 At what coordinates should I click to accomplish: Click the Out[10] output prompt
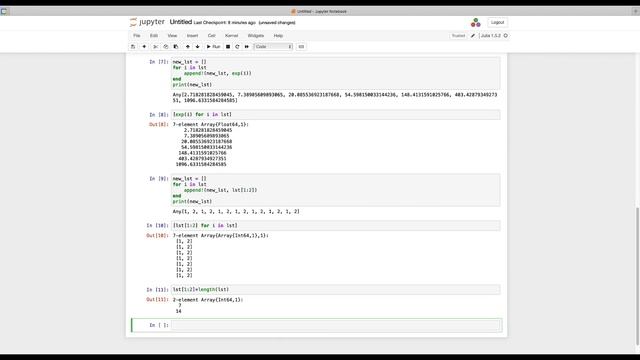pyautogui.click(x=157, y=236)
